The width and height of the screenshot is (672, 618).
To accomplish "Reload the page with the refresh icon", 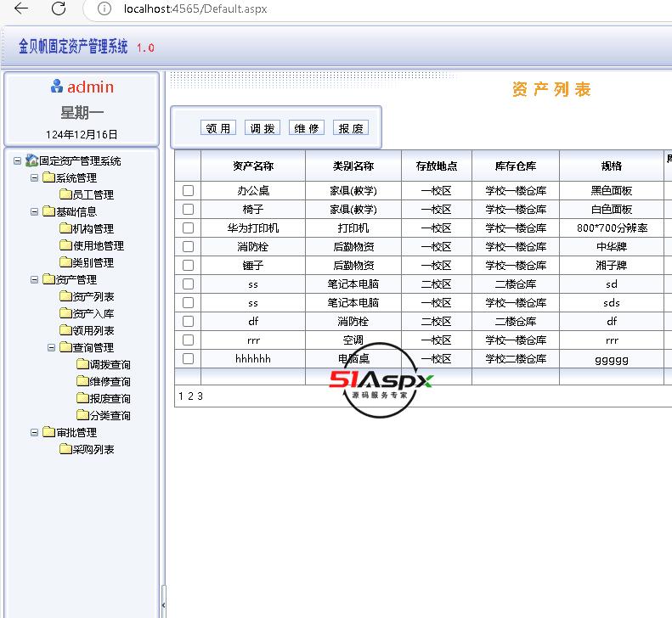I will point(59,8).
